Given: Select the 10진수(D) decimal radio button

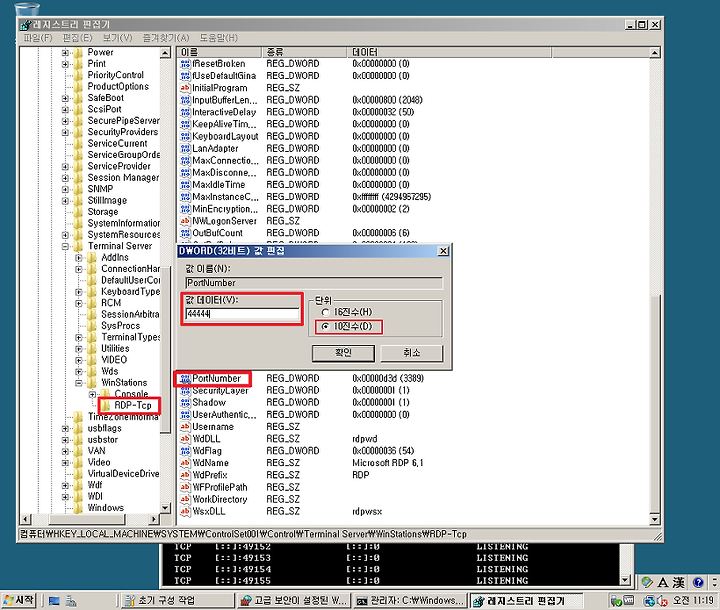Looking at the screenshot, I should click(326, 327).
